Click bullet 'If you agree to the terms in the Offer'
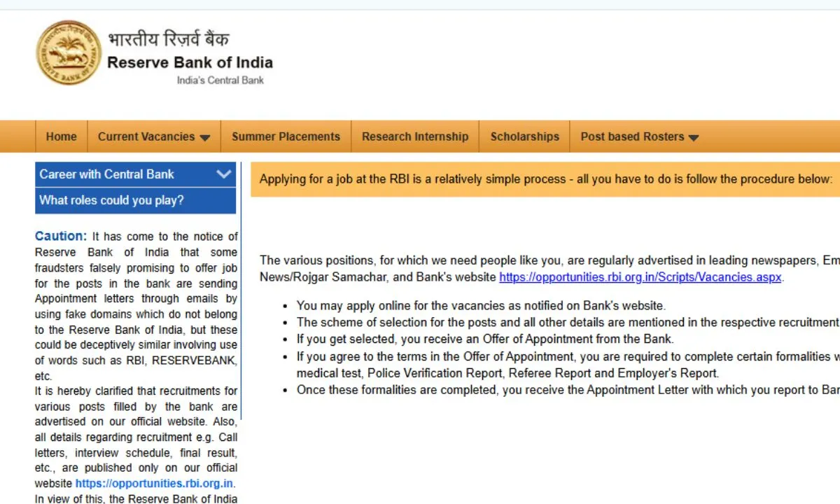840x504 pixels. pyautogui.click(x=568, y=365)
